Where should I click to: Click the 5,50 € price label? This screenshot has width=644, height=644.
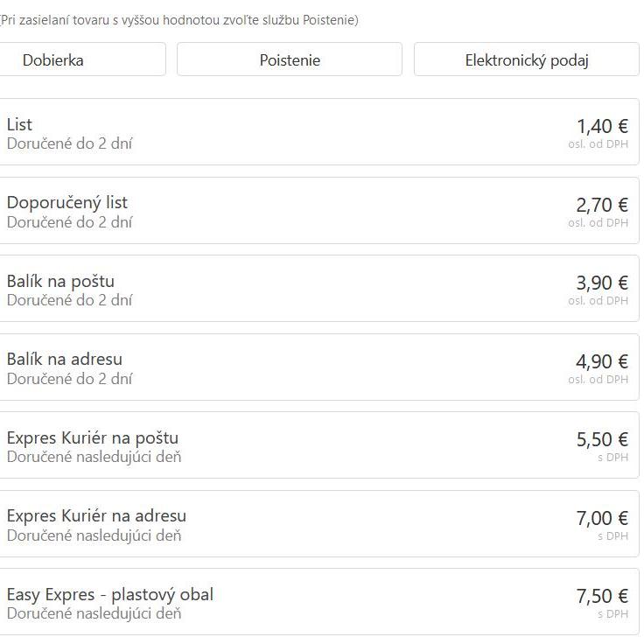(602, 440)
